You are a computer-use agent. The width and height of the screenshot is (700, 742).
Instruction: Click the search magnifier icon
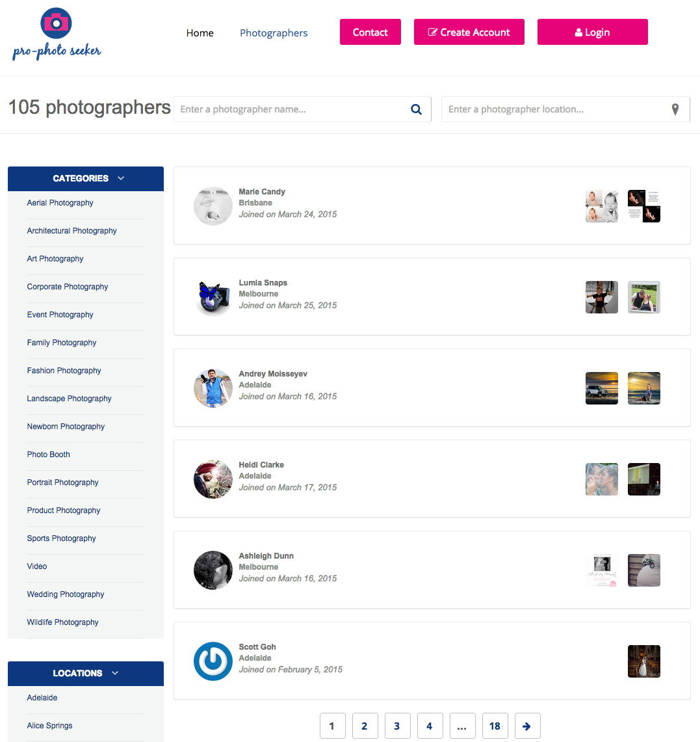tap(416, 109)
